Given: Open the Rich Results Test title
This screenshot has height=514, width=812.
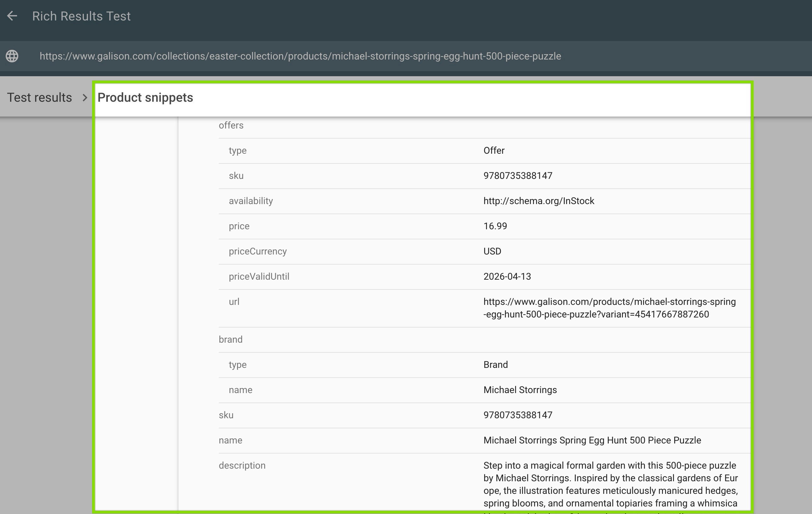Looking at the screenshot, I should pos(81,16).
